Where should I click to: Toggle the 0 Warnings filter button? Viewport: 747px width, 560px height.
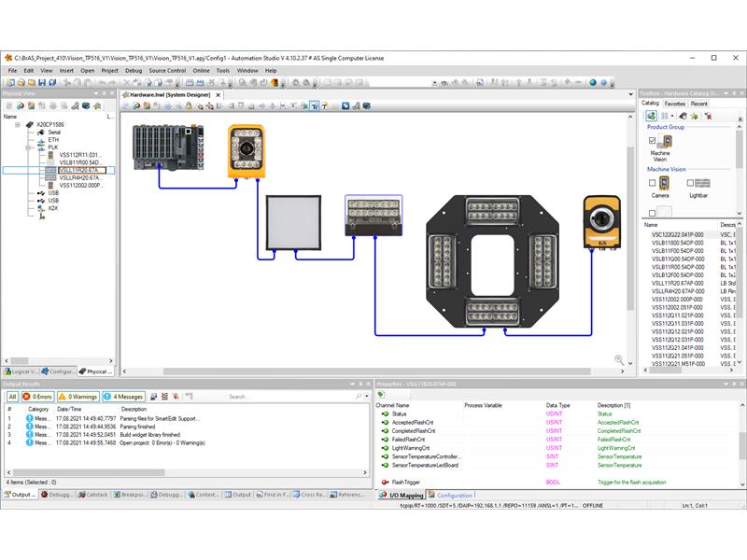[x=78, y=396]
